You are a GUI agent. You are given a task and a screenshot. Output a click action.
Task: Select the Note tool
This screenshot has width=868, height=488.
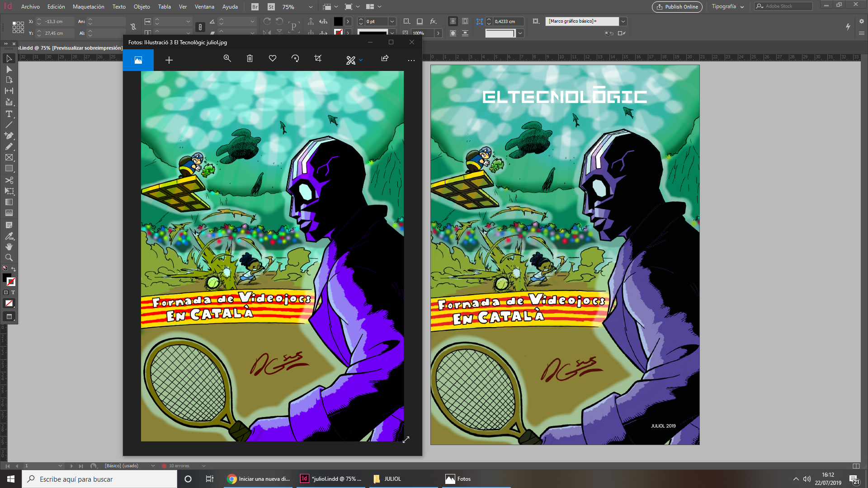point(9,225)
